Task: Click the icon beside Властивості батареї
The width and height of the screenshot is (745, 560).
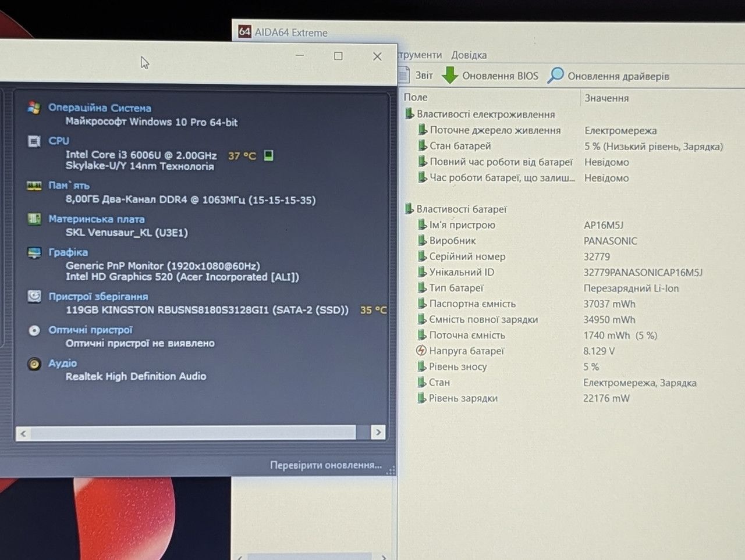Action: [x=410, y=208]
